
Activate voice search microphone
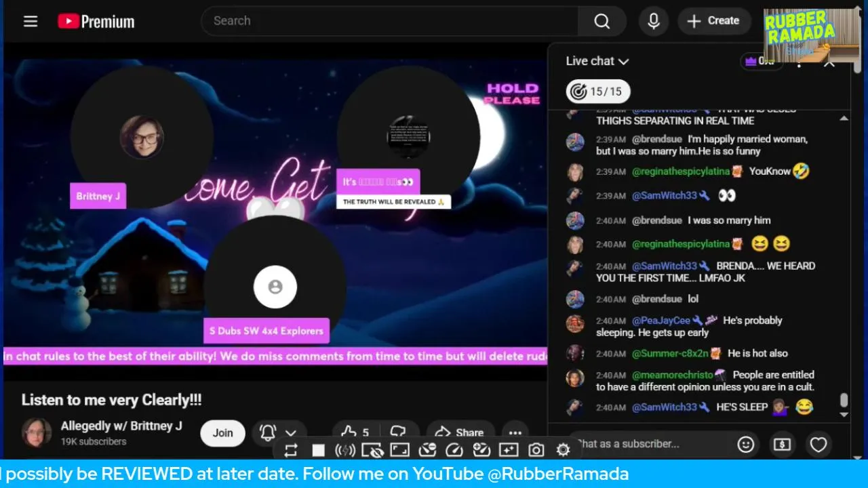(654, 21)
